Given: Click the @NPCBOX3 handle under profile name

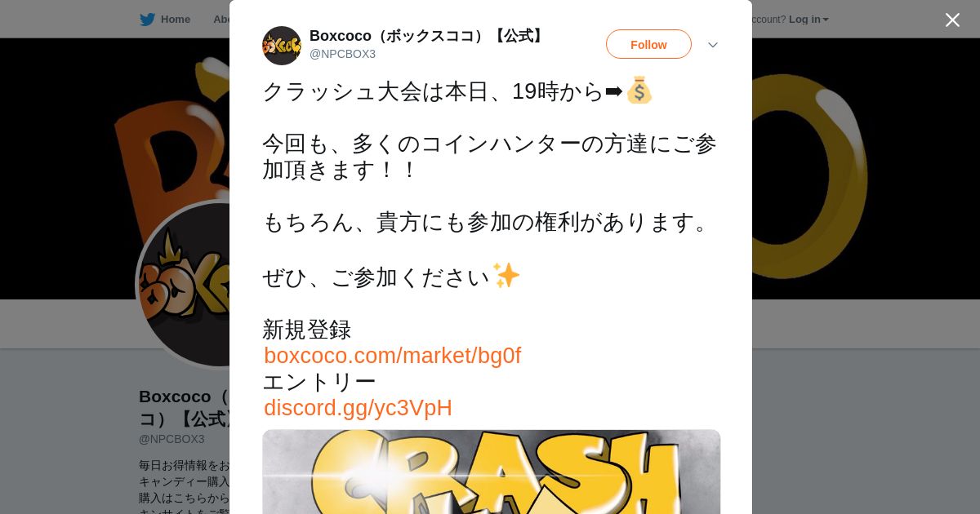Looking at the screenshot, I should point(171,439).
